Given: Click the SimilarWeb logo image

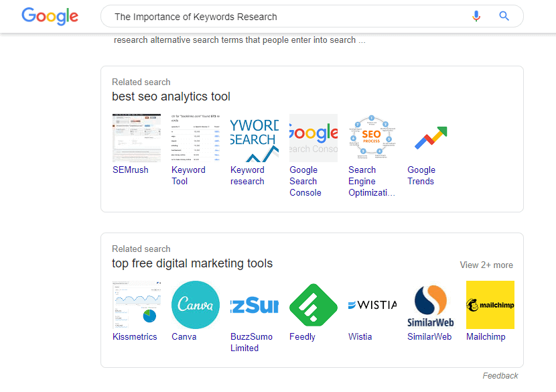Looking at the screenshot, I should (431, 305).
